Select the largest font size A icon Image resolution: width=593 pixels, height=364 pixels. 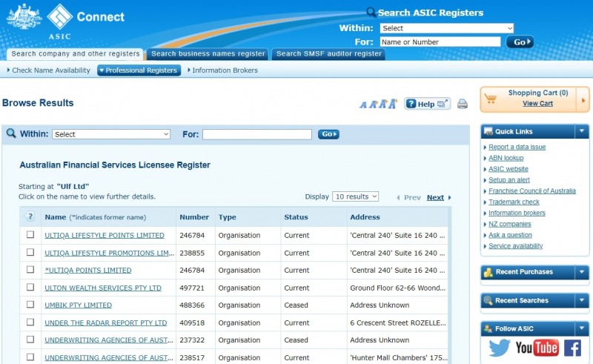[x=393, y=104]
